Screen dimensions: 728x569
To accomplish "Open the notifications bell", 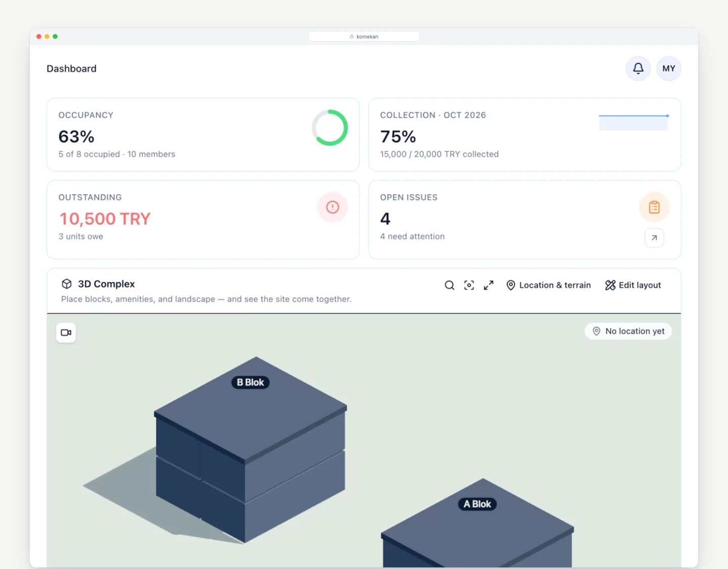I will pyautogui.click(x=638, y=68).
